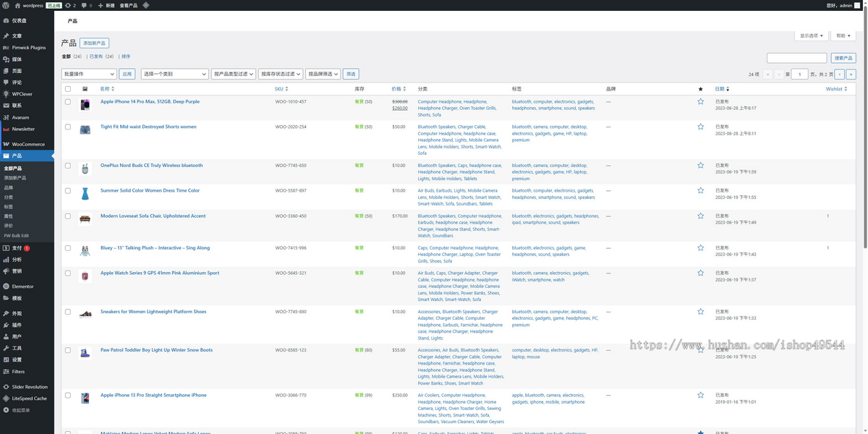Open the 按品牌筛选 brand filter dropdown
Screen dimensions: 868x434
pos(323,74)
